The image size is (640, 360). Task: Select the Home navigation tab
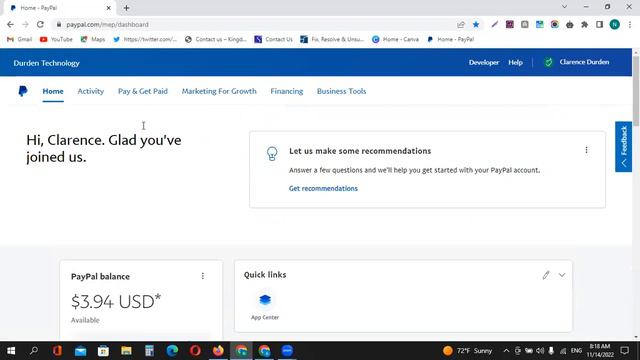click(53, 91)
